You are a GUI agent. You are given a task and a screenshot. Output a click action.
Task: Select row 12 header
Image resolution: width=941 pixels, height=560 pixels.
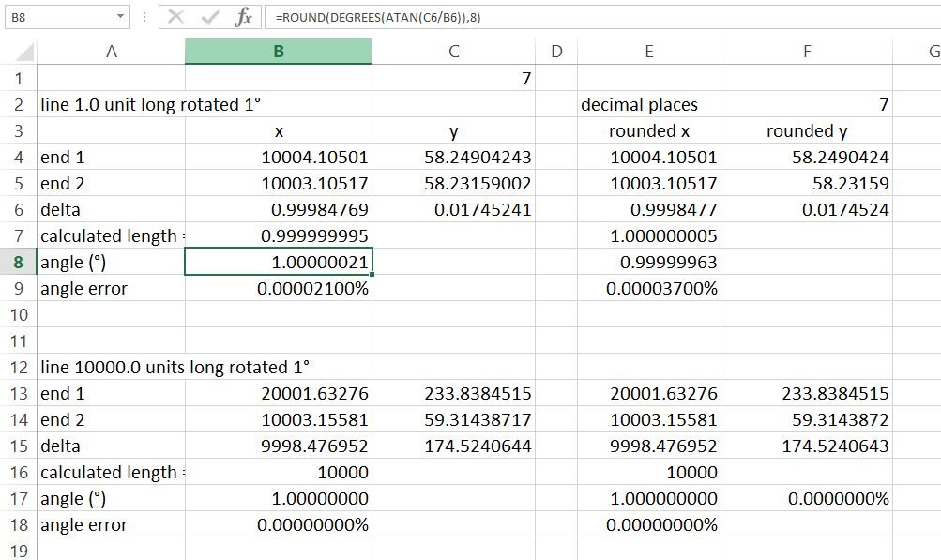pyautogui.click(x=19, y=368)
